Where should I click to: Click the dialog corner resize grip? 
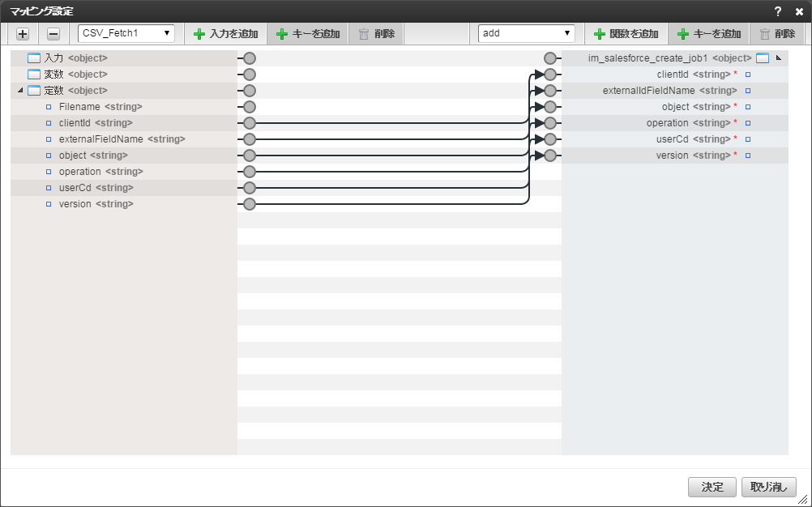pos(802,498)
